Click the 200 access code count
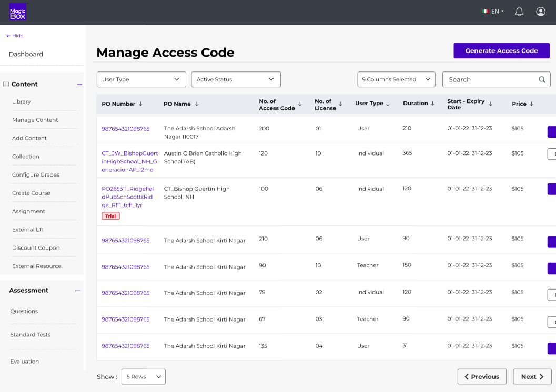Screen dimensions: 556x392 click(x=264, y=128)
